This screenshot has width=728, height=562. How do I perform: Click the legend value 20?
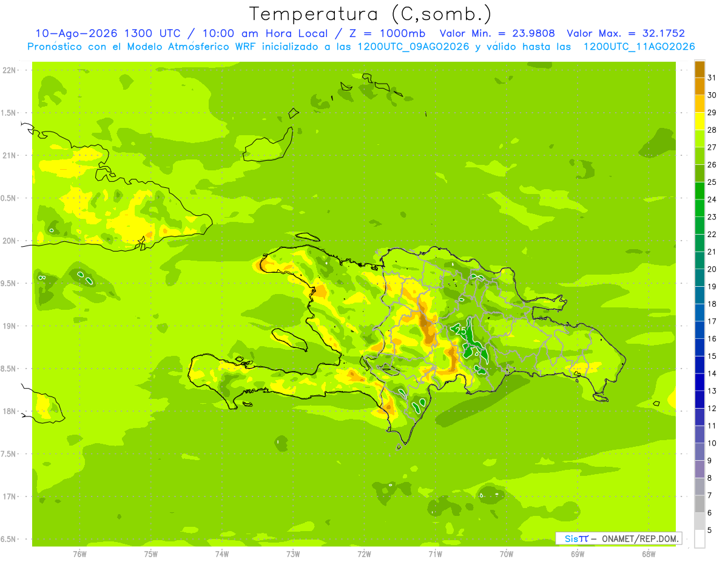[712, 269]
